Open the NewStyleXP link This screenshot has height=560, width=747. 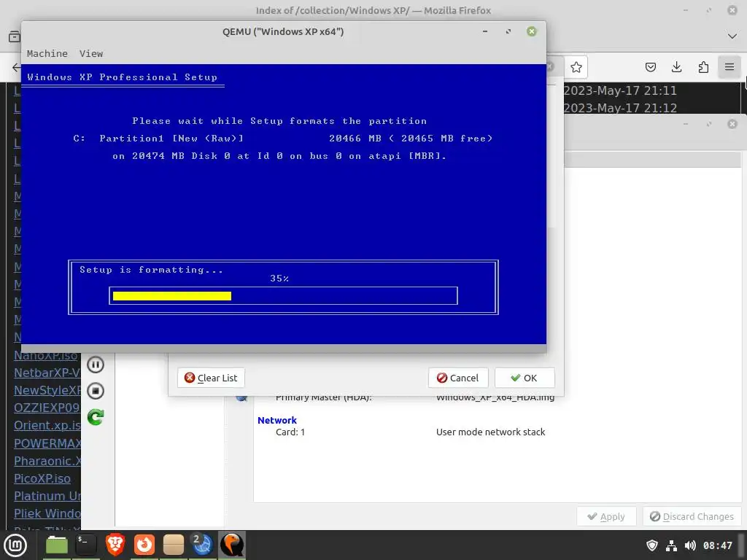pyautogui.click(x=47, y=390)
